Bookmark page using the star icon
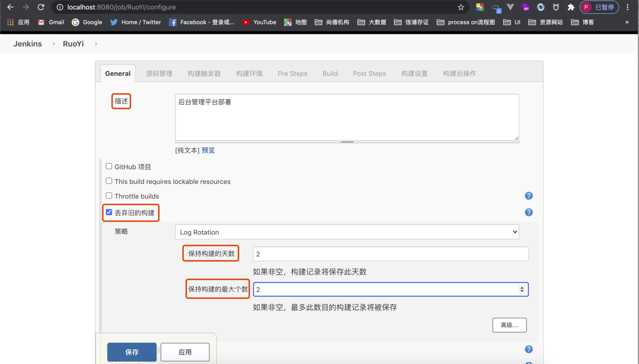The height and width of the screenshot is (364, 639). (x=461, y=7)
